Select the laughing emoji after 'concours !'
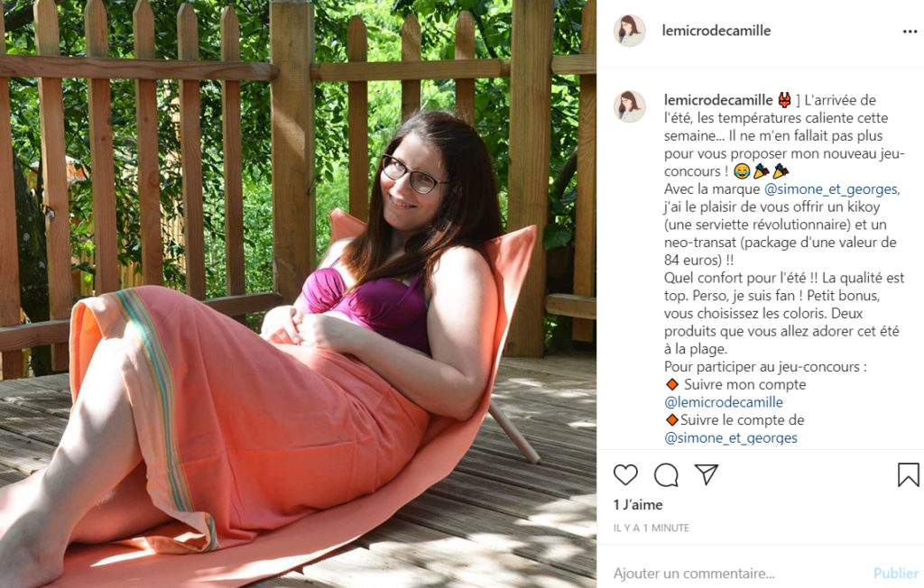Viewport: 924px width, 588px height. click(x=742, y=171)
